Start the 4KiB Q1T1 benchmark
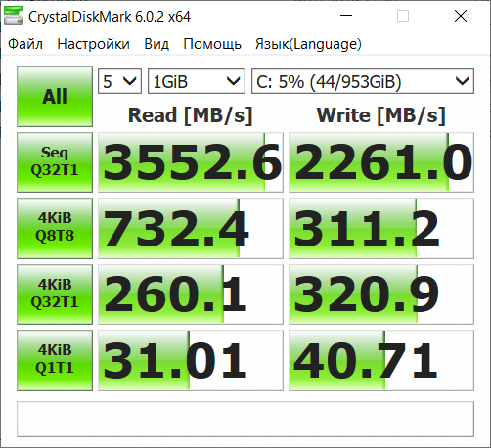 click(x=55, y=360)
